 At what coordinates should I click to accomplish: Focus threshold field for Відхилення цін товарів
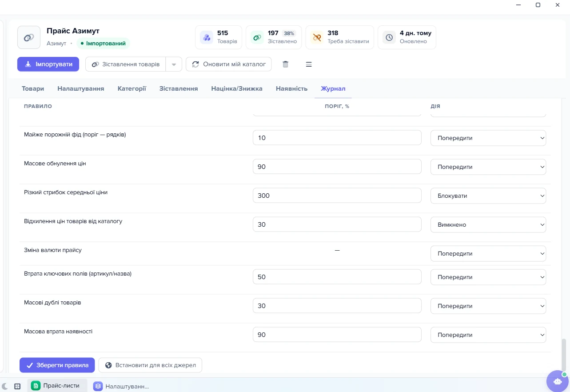click(x=337, y=224)
